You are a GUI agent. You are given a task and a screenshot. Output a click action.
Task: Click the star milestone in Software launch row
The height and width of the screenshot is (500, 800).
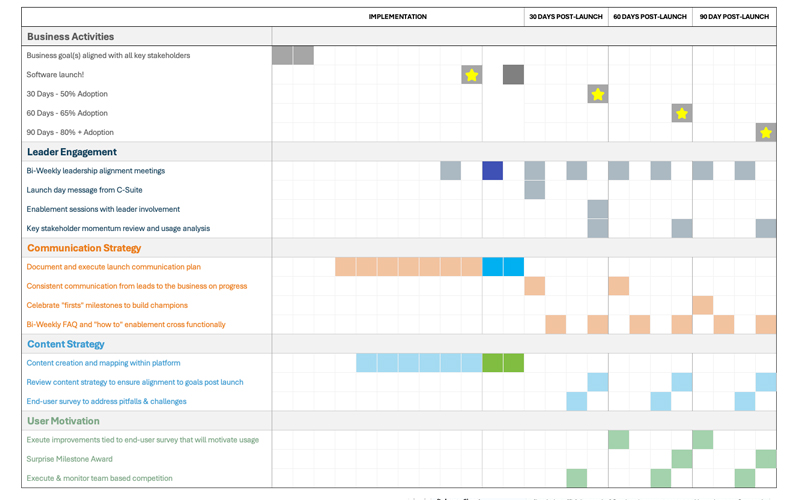pos(471,75)
